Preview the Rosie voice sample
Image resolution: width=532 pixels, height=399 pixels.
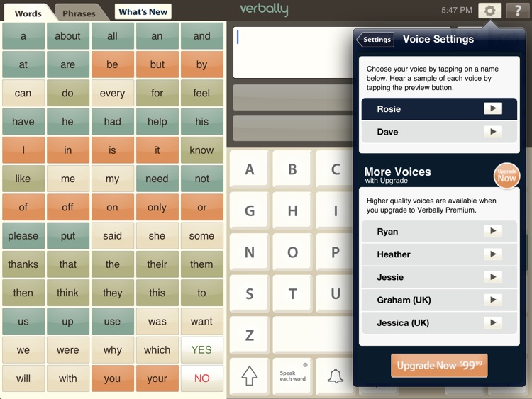click(493, 108)
